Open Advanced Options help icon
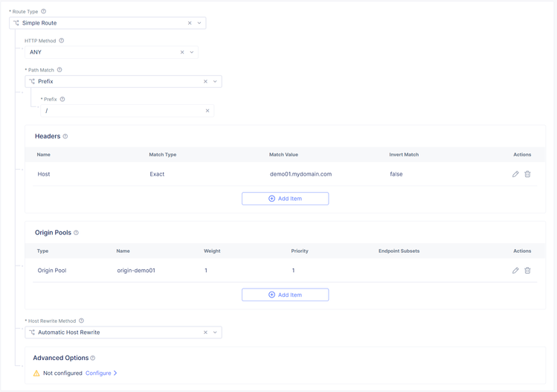Screen dimensions: 557x392 click(93, 359)
